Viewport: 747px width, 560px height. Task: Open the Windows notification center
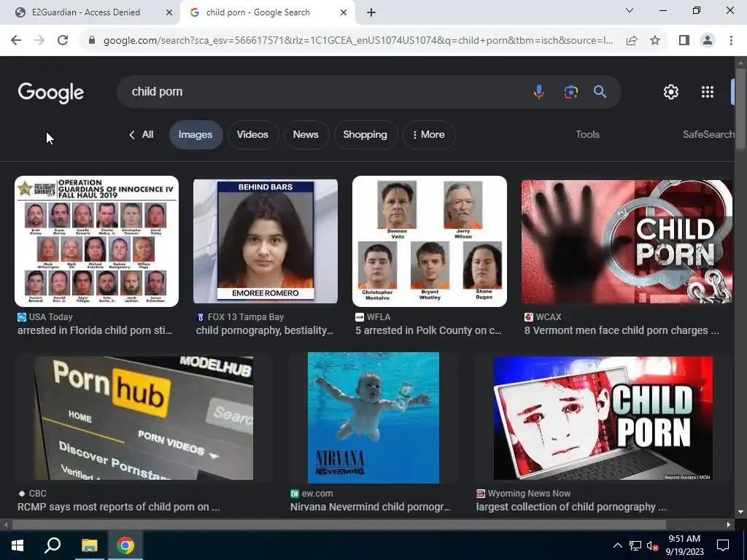(723, 545)
